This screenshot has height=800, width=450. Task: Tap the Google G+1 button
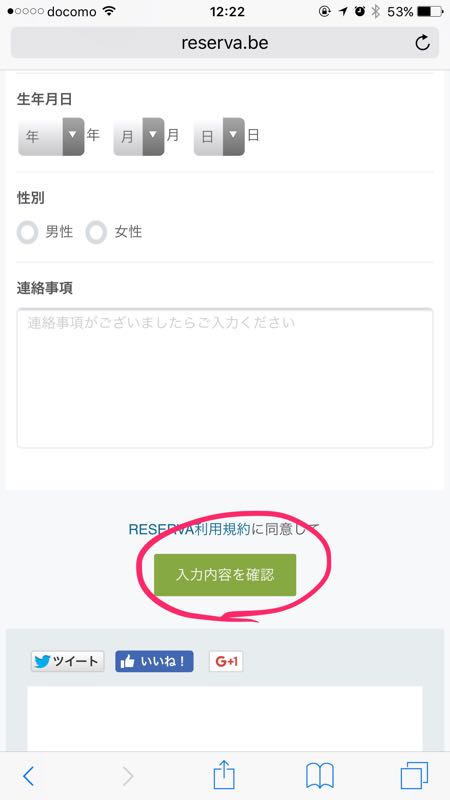click(226, 661)
